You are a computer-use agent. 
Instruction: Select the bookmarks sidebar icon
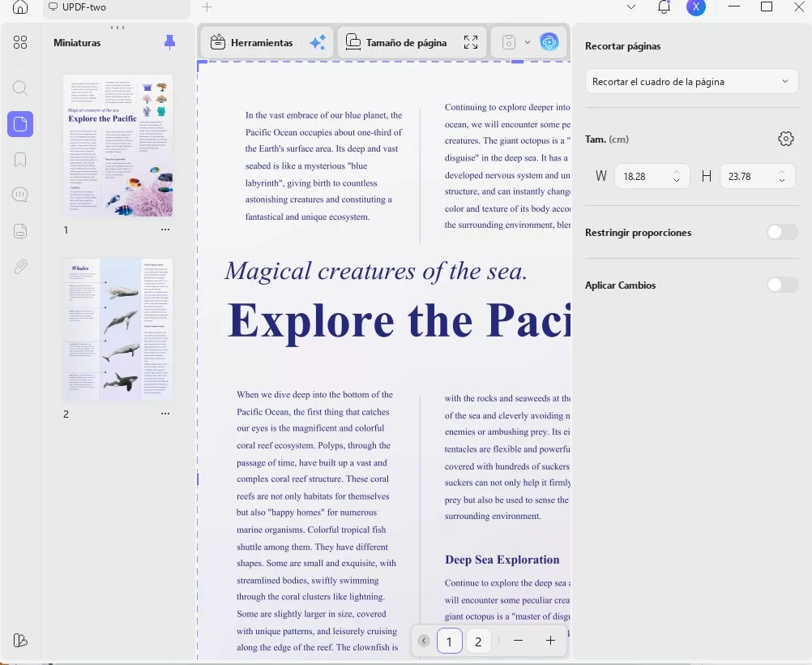coord(20,160)
